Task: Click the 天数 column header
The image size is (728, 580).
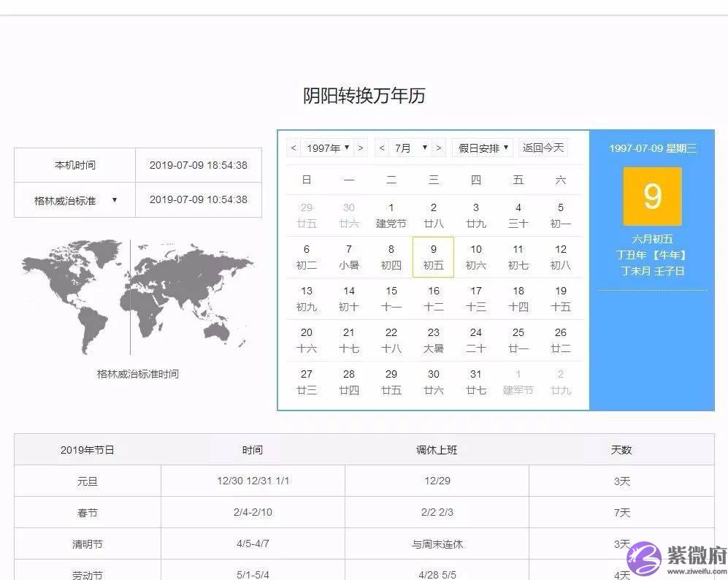Action: 621,450
